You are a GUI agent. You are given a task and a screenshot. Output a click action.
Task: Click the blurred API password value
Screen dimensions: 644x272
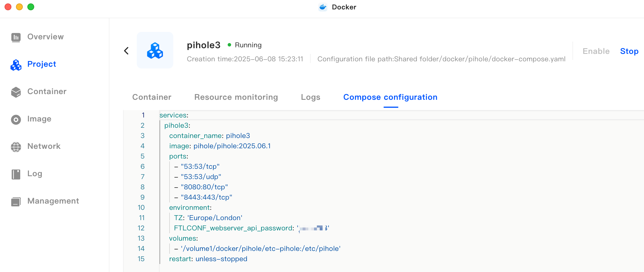tap(313, 228)
